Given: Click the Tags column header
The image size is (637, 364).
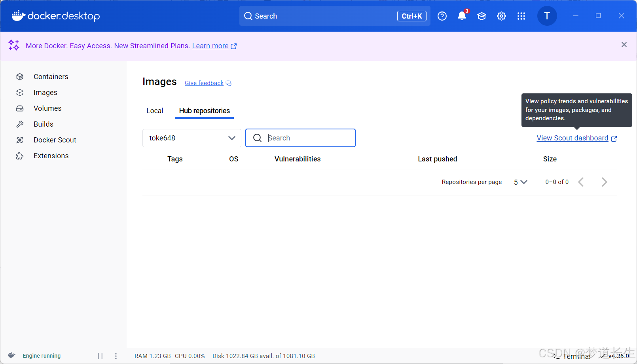Looking at the screenshot, I should (x=175, y=159).
